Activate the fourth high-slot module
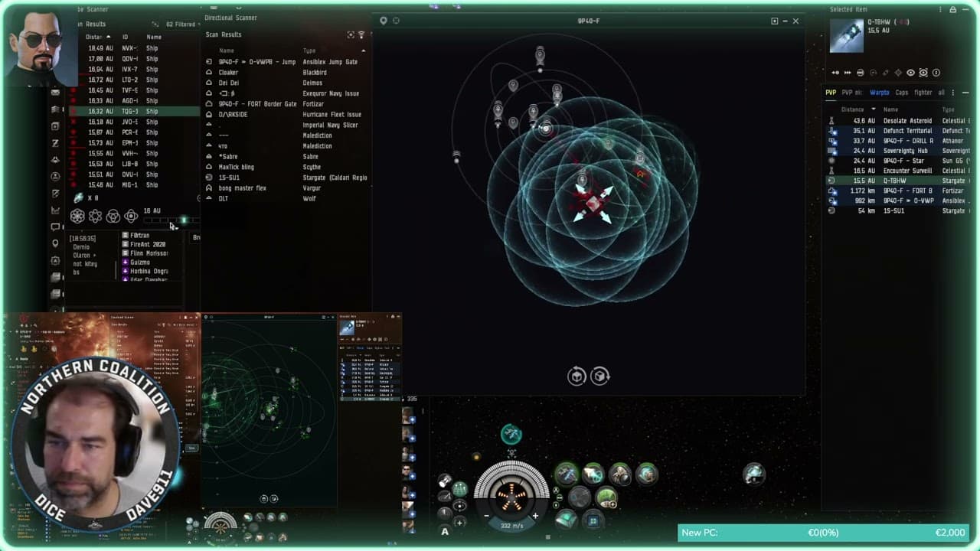Viewport: 980px width, 551px height. pyautogui.click(x=647, y=474)
